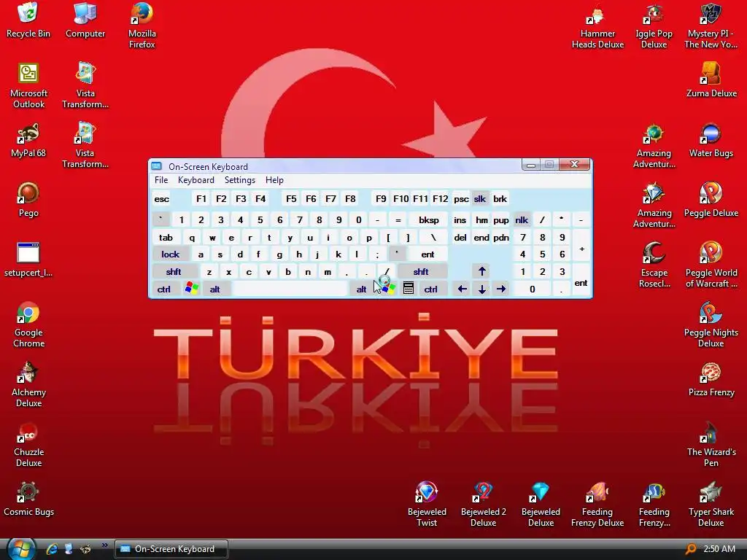Click the bksp key
The width and height of the screenshot is (747, 560).
coord(429,220)
